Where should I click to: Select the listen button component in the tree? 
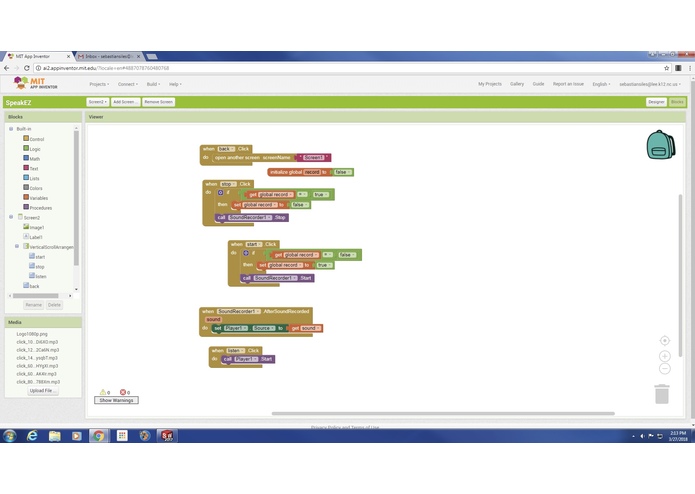pyautogui.click(x=38, y=276)
